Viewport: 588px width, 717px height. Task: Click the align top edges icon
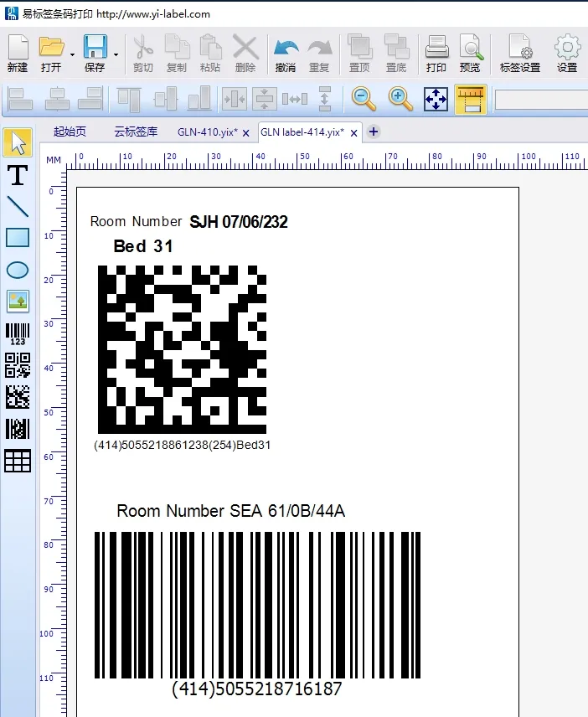129,99
